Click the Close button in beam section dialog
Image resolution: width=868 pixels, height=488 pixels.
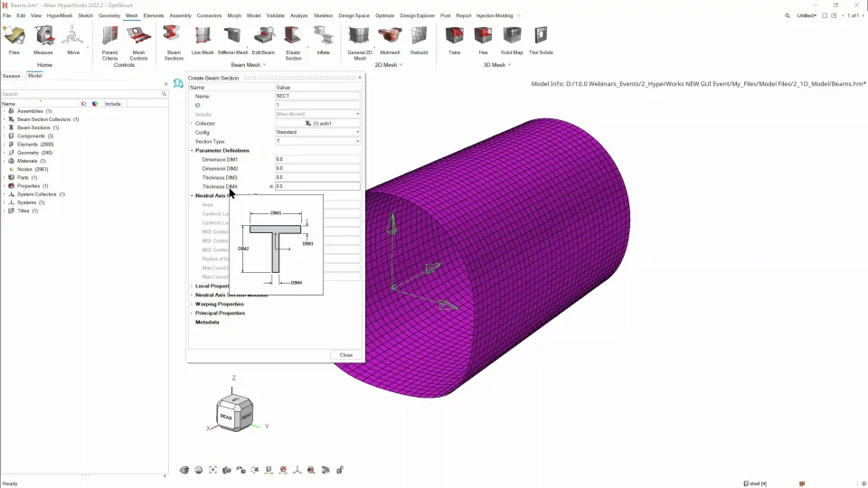pos(346,355)
